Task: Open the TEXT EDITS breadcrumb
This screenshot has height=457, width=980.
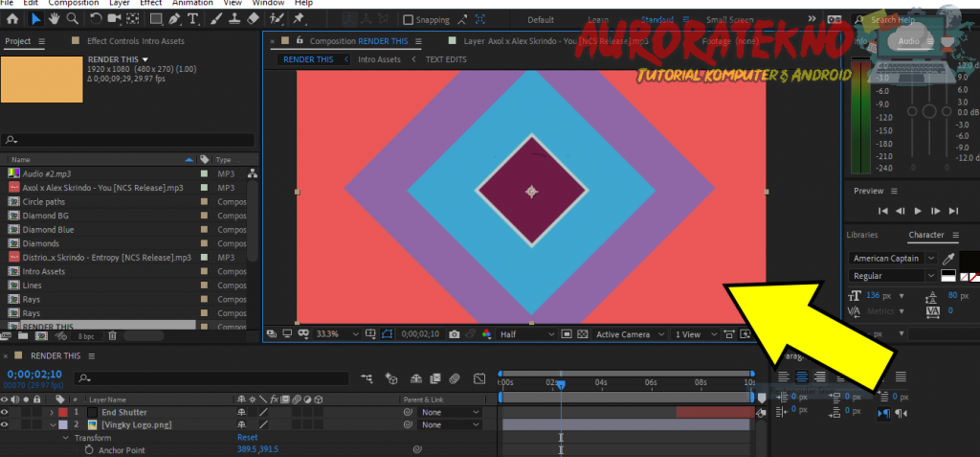Action: [446, 59]
